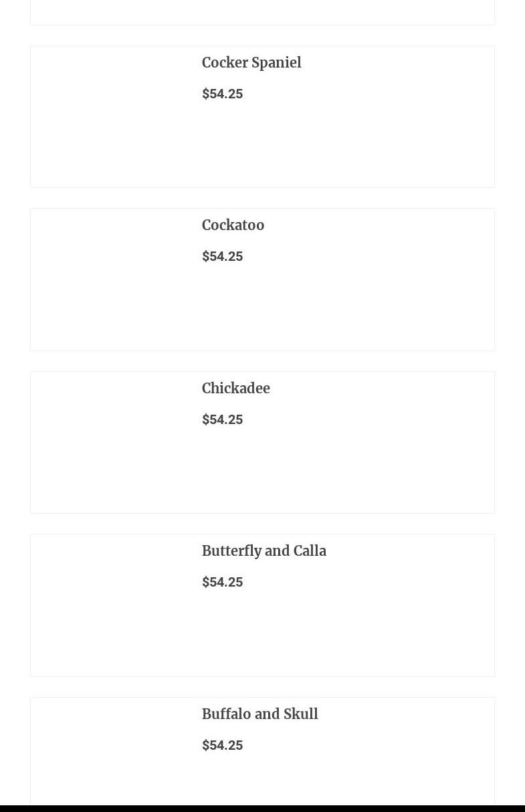The width and height of the screenshot is (525, 812).
Task: Click the Cocker Spaniel $54.25 price
Action: (222, 94)
